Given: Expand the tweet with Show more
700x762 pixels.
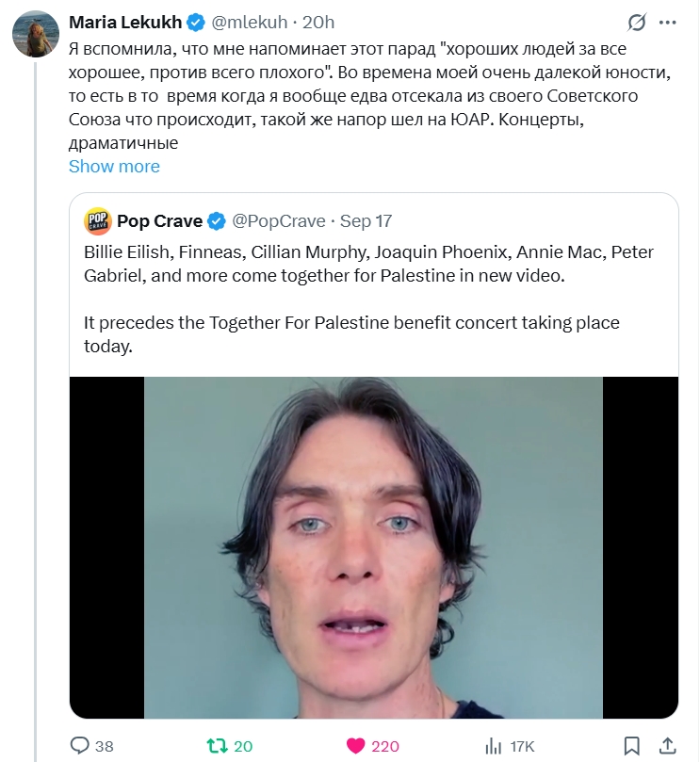Looking at the screenshot, I should [114, 166].
